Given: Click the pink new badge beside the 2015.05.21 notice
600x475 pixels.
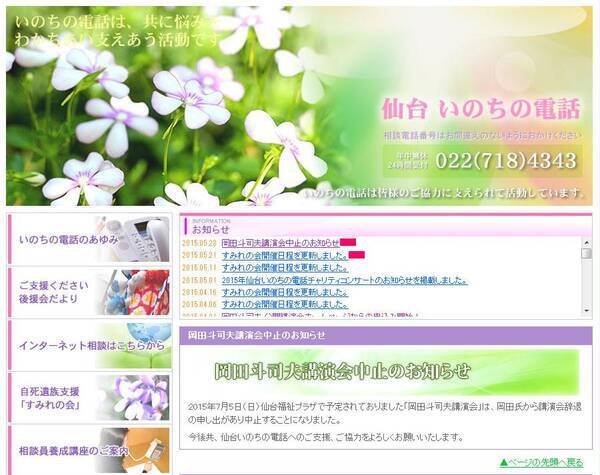Looking at the screenshot, I should (357, 255).
